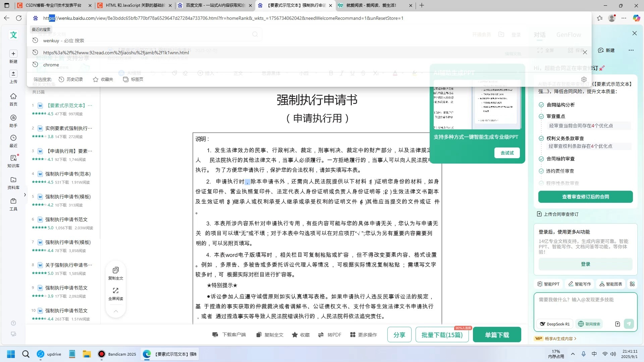644x362 pixels.
Task: Open 资料库 folder icon
Action: tap(13, 180)
